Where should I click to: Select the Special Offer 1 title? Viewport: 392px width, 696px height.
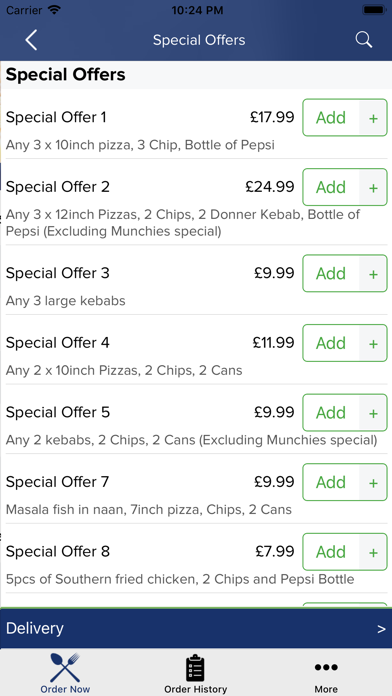[x=56, y=118]
